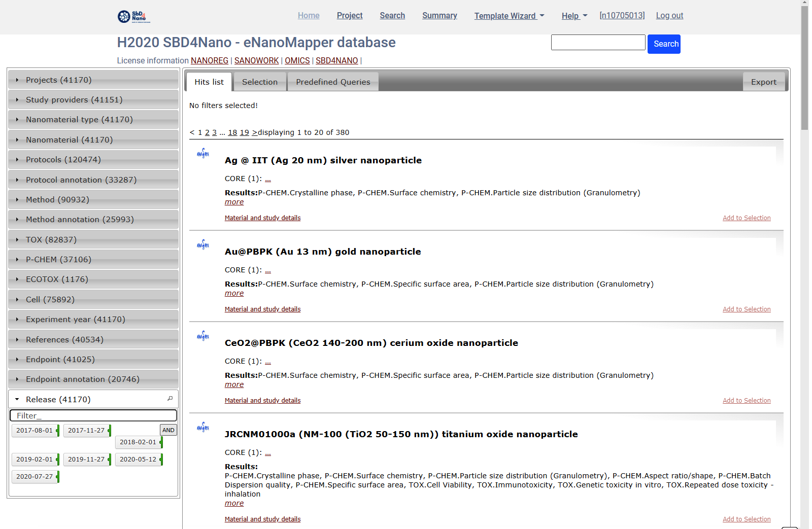Image resolution: width=812 pixels, height=529 pixels.
Task: Click the project icon beside Au@PBPK result
Action: coord(203,245)
